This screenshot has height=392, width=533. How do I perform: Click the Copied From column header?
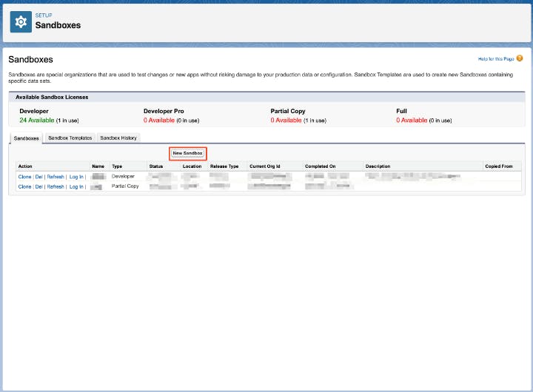pyautogui.click(x=499, y=166)
